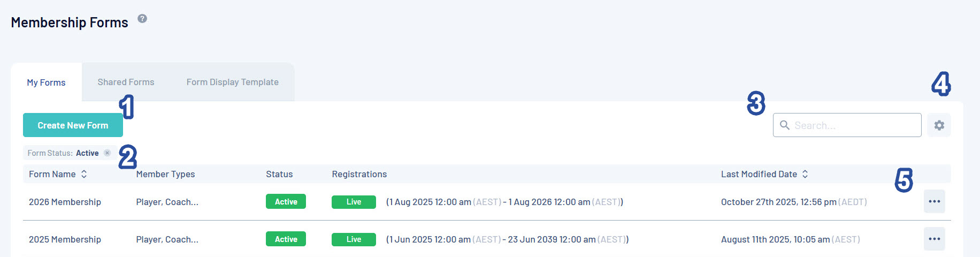Click the Create New Form button

[x=73, y=125]
